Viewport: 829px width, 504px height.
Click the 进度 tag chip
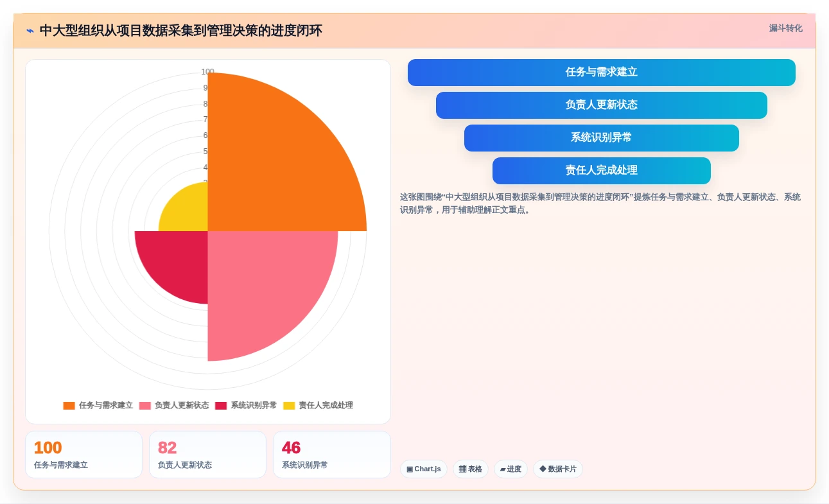click(x=510, y=469)
